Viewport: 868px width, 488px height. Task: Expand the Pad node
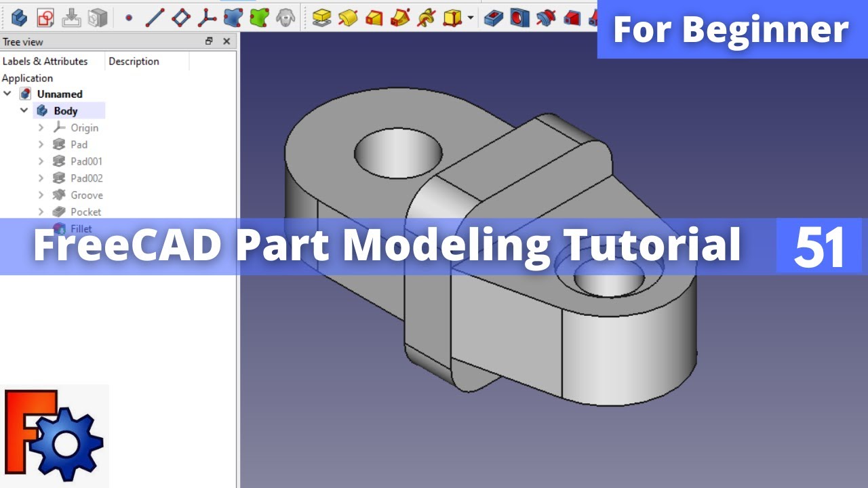pos(41,144)
